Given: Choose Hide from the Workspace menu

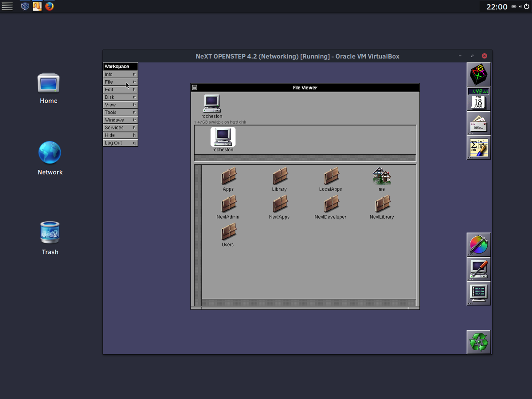Looking at the screenshot, I should pyautogui.click(x=121, y=135).
